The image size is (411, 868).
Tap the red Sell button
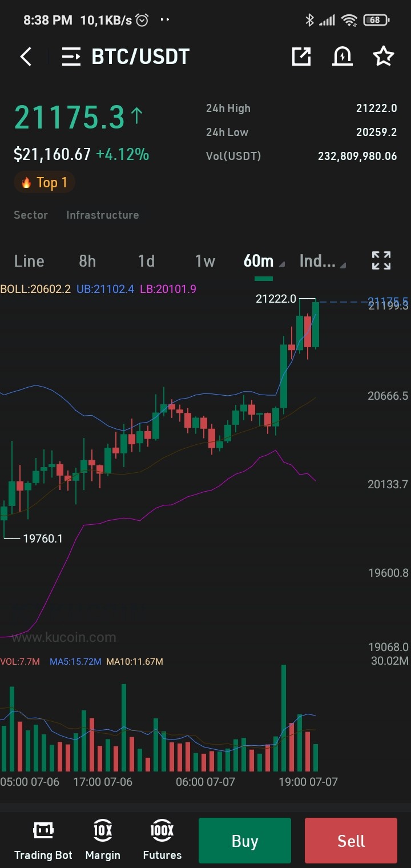351,841
